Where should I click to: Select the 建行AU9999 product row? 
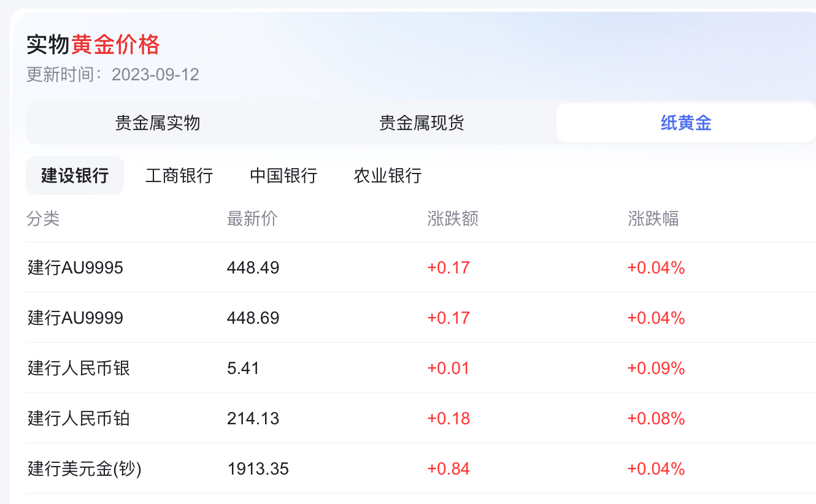pos(75,318)
